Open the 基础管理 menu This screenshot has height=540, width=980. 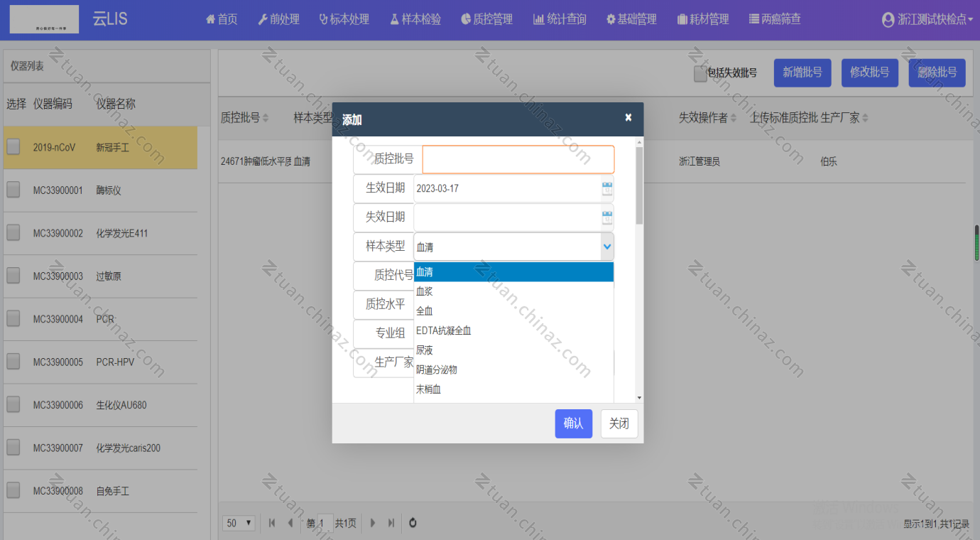click(x=631, y=19)
